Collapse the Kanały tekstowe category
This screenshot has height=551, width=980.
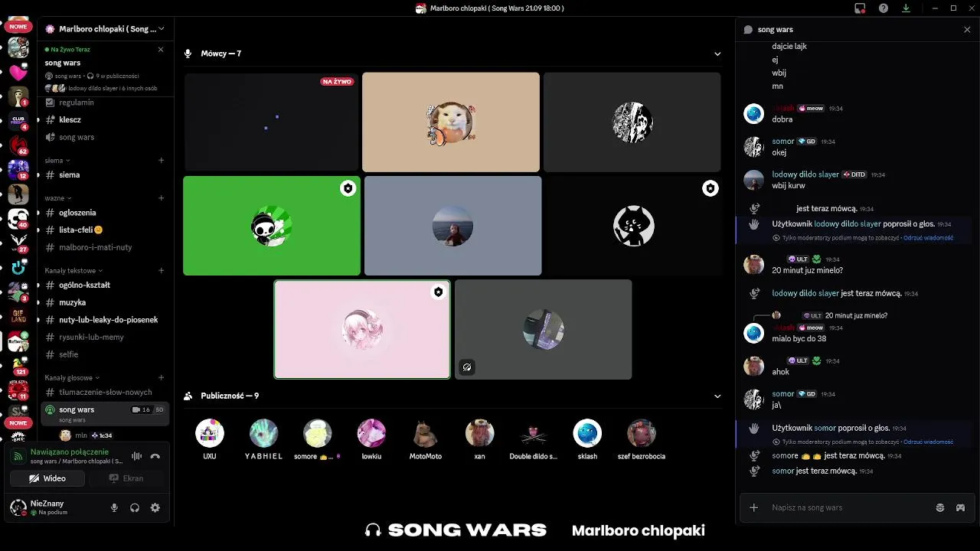(x=73, y=270)
